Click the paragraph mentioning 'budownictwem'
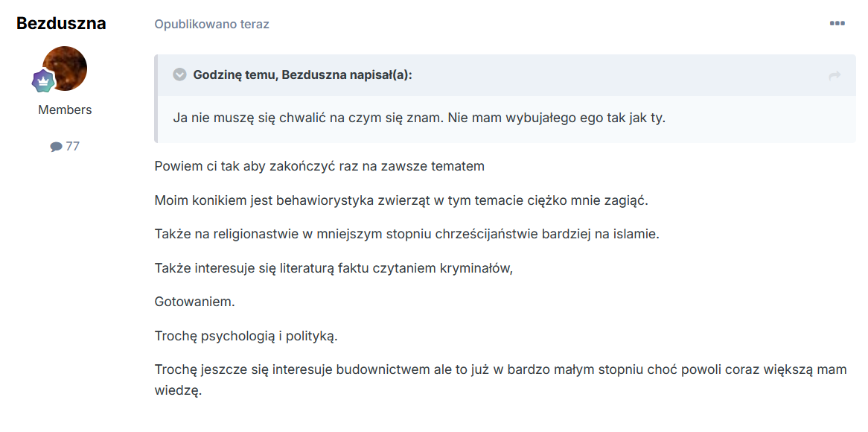This screenshot has height=432, width=868. (x=500, y=370)
